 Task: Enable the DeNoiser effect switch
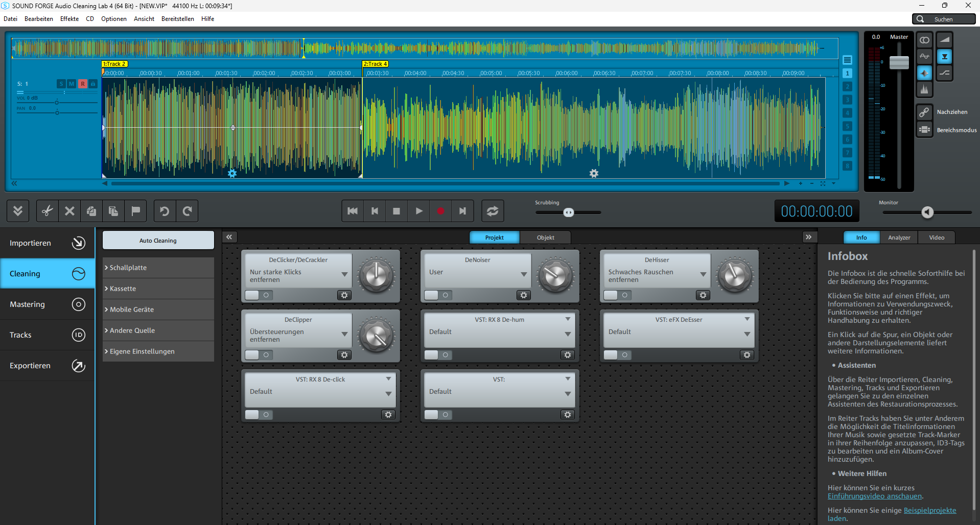(438, 295)
